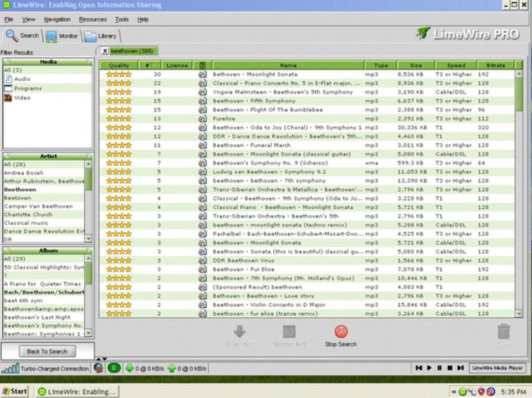Screen dimensions: 532x398
Task: Sort results by Quality column
Action: [x=119, y=65]
